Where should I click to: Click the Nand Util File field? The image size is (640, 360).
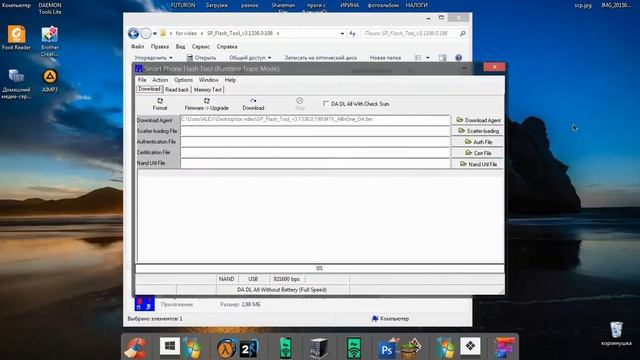(x=315, y=163)
